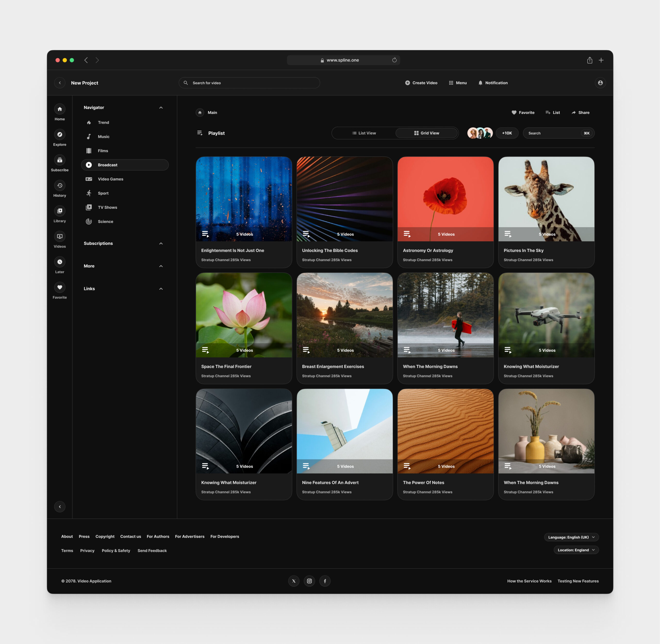Open Testing New Features link
660x644 pixels.
point(578,581)
